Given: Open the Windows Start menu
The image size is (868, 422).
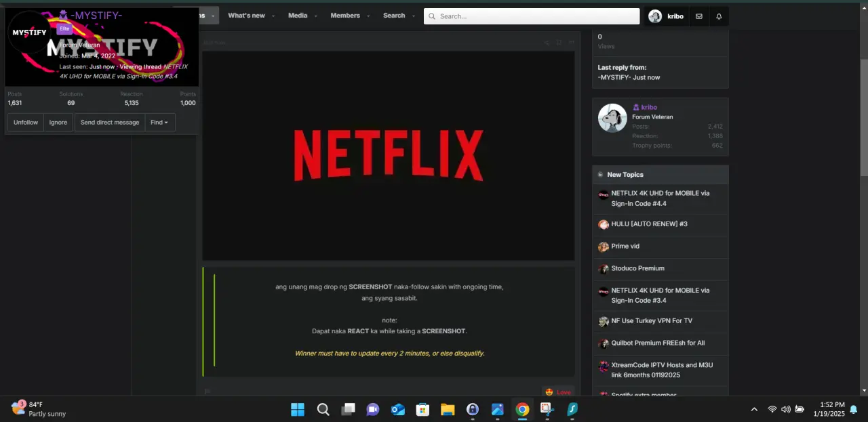Looking at the screenshot, I should click(x=298, y=409).
